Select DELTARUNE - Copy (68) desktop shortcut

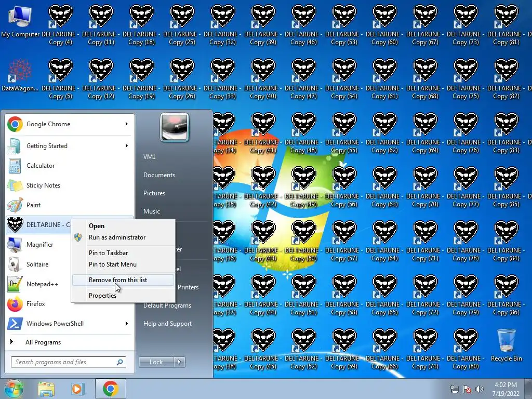tap(425, 79)
